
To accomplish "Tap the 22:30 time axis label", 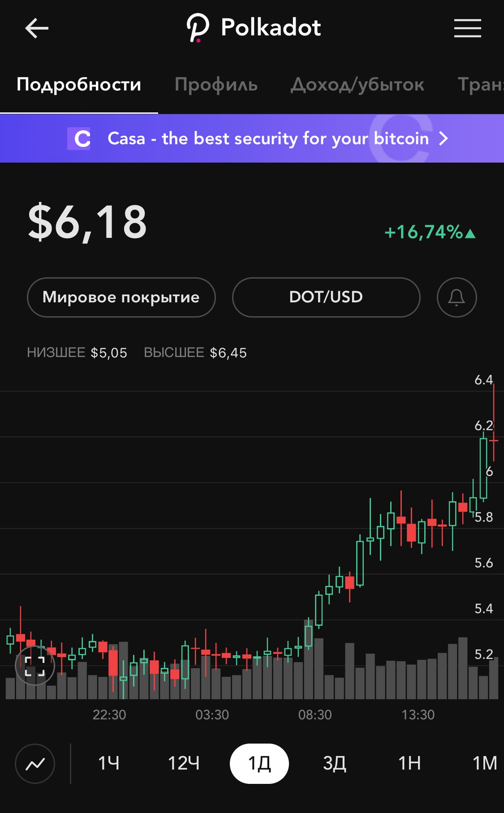I will pyautogui.click(x=109, y=715).
